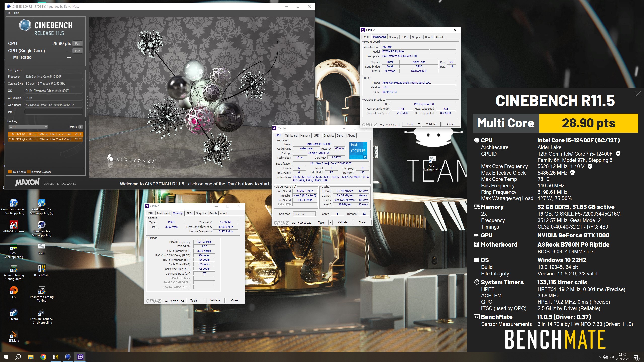This screenshot has width=644, height=362.
Task: Open notification center icon
Action: point(636,357)
